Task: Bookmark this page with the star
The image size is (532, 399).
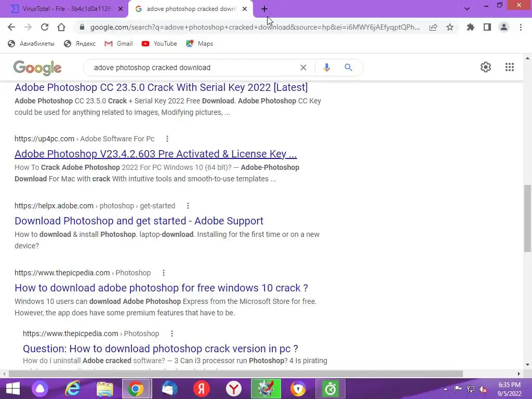Action: pos(450,27)
